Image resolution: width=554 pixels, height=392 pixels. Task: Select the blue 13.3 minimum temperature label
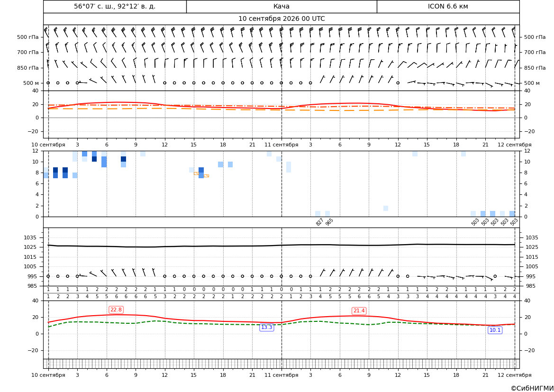click(x=267, y=328)
